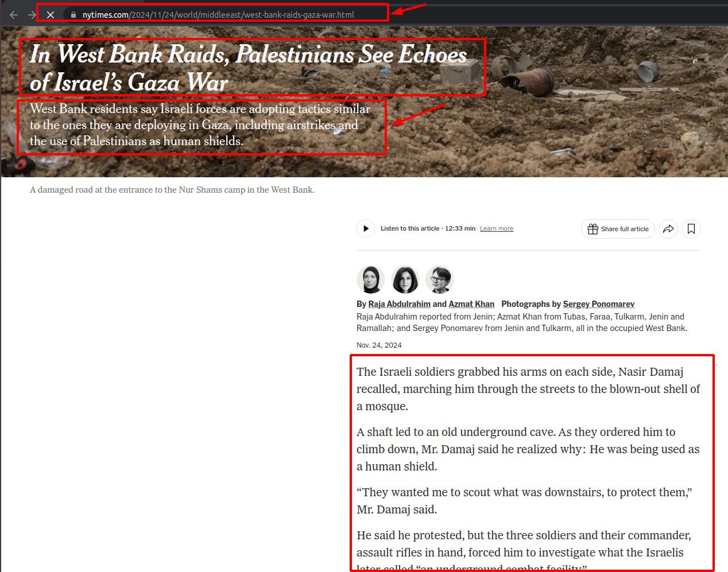Image resolution: width=728 pixels, height=572 pixels.
Task: Open Raja Abdulrahim's byline link
Action: [x=399, y=304]
